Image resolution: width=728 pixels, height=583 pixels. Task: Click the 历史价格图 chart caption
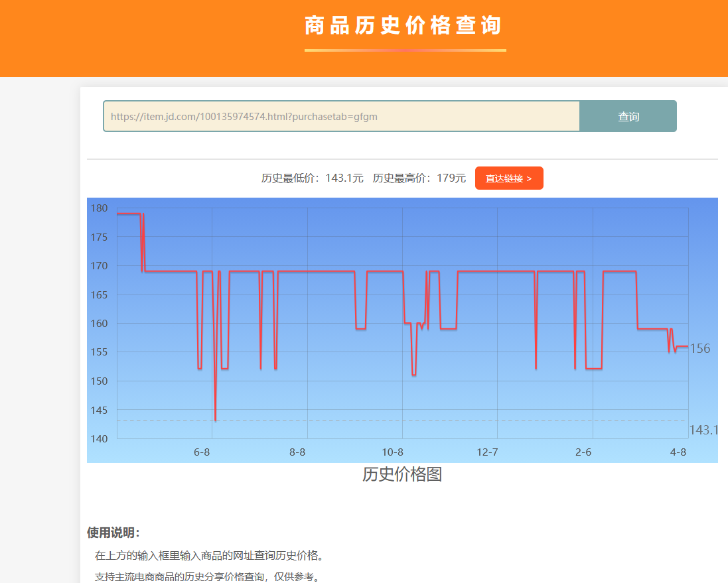coord(402,475)
